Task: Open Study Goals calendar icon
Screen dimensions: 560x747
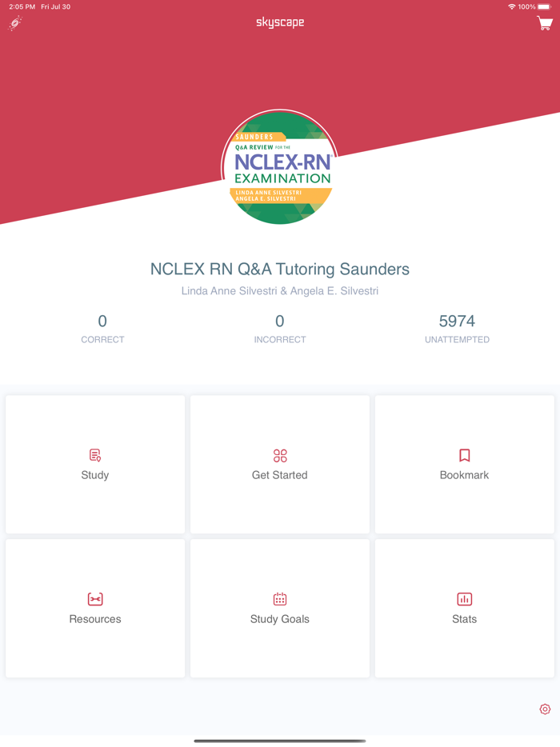Action: click(x=279, y=597)
